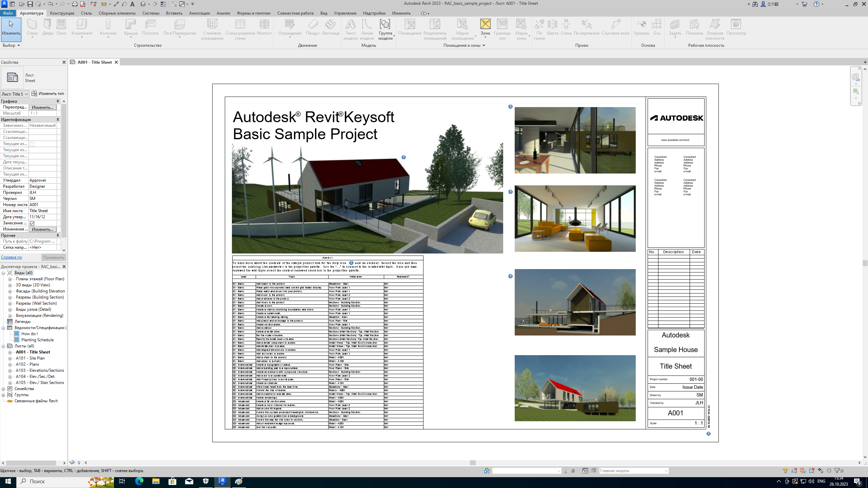Toggle select elements by face icon in status bar
This screenshot has width=868, height=488.
[811, 471]
